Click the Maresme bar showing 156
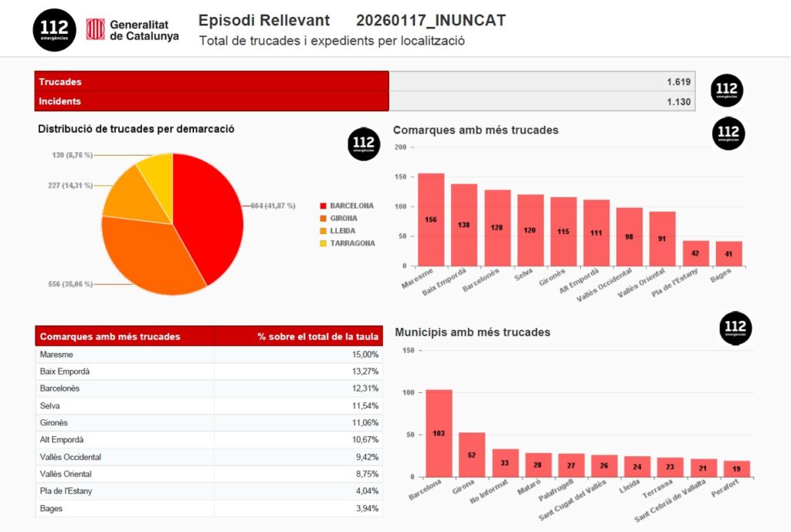Screen dimensions: 791x532 coord(430,219)
